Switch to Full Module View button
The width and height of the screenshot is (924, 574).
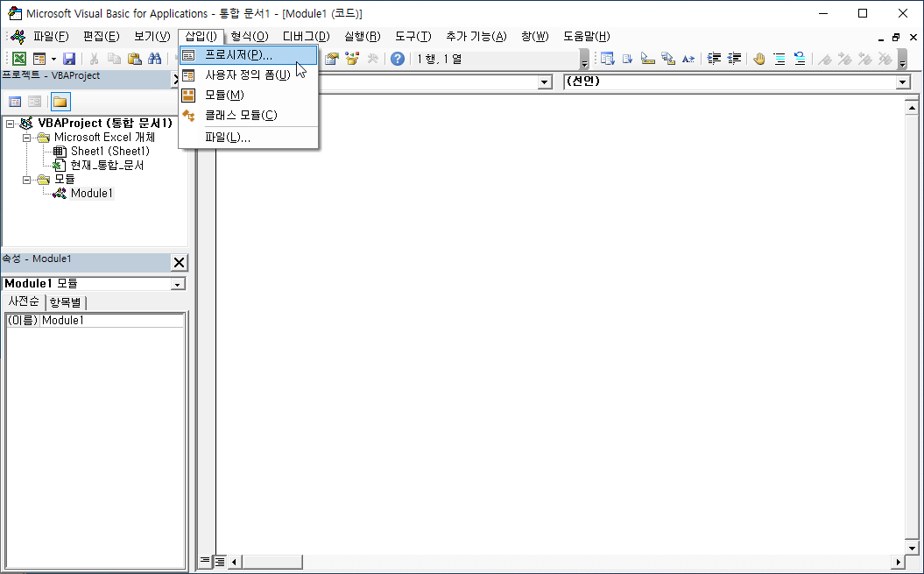tap(219, 561)
